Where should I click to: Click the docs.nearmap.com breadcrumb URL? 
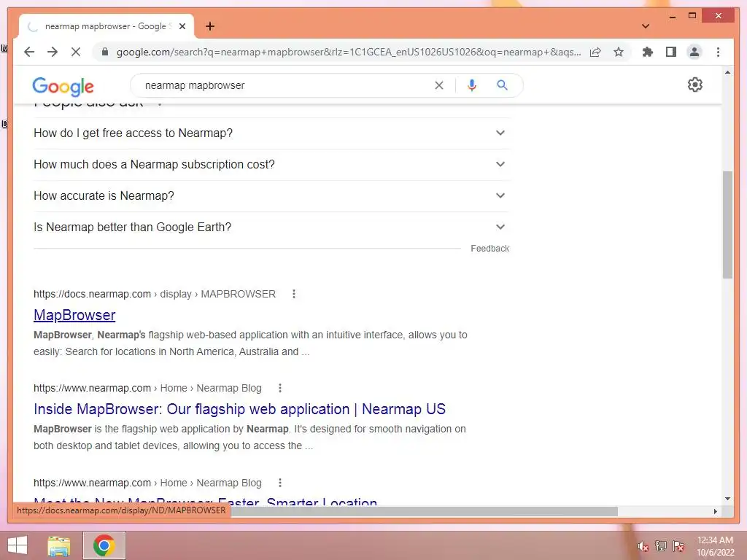(155, 294)
